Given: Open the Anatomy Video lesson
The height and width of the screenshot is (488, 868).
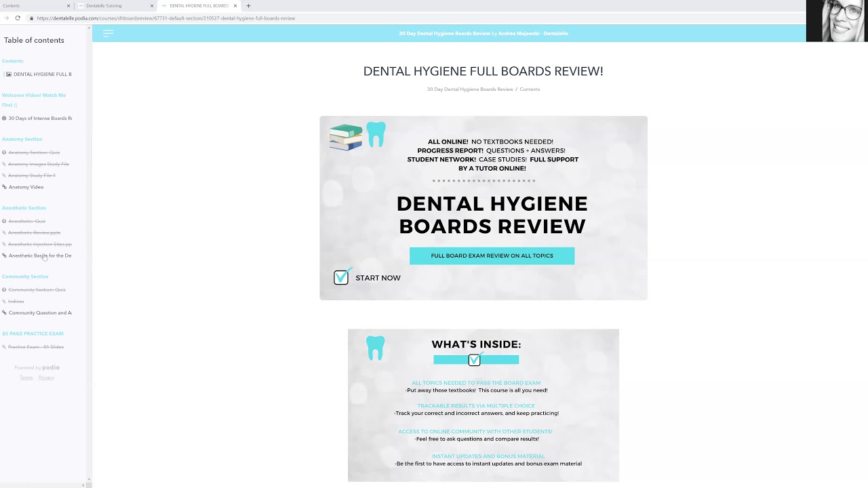Looking at the screenshot, I should [x=26, y=187].
